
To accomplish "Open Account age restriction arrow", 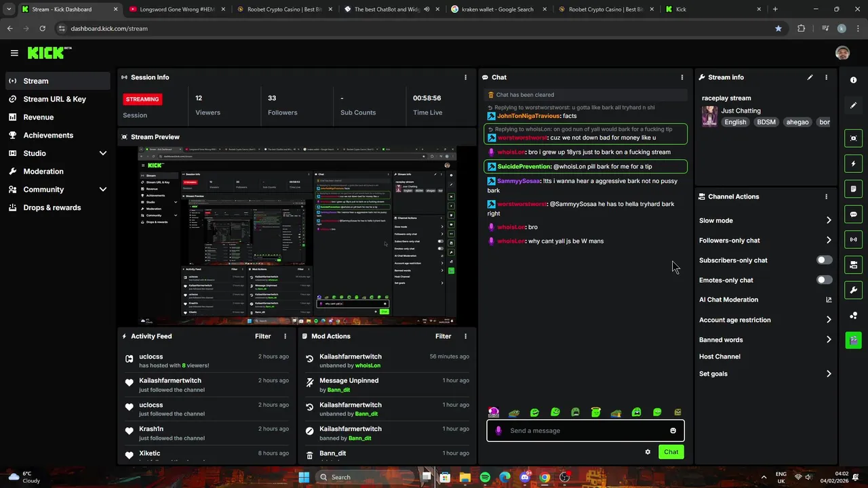I will pyautogui.click(x=829, y=320).
